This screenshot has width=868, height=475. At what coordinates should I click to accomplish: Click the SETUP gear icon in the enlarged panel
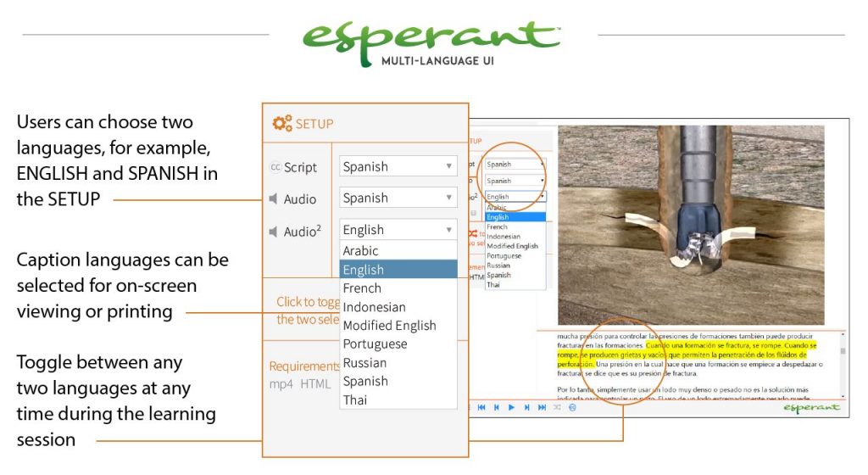tap(281, 123)
